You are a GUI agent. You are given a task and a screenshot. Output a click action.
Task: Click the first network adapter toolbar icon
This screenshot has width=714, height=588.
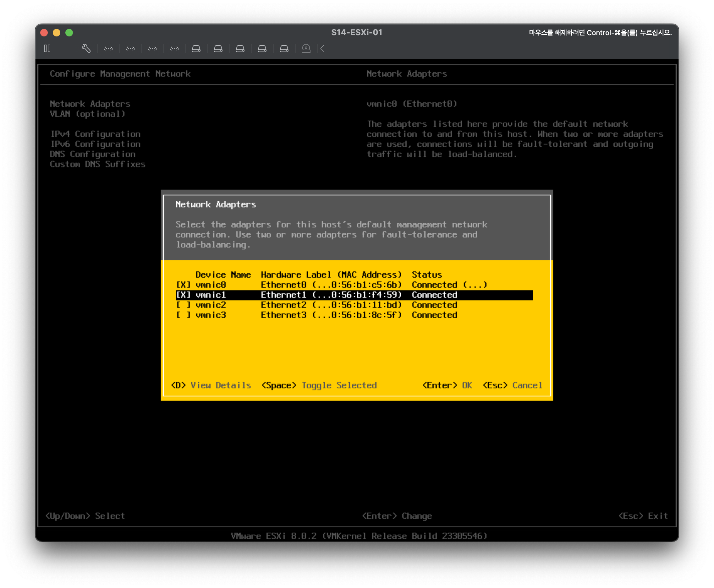[108, 49]
